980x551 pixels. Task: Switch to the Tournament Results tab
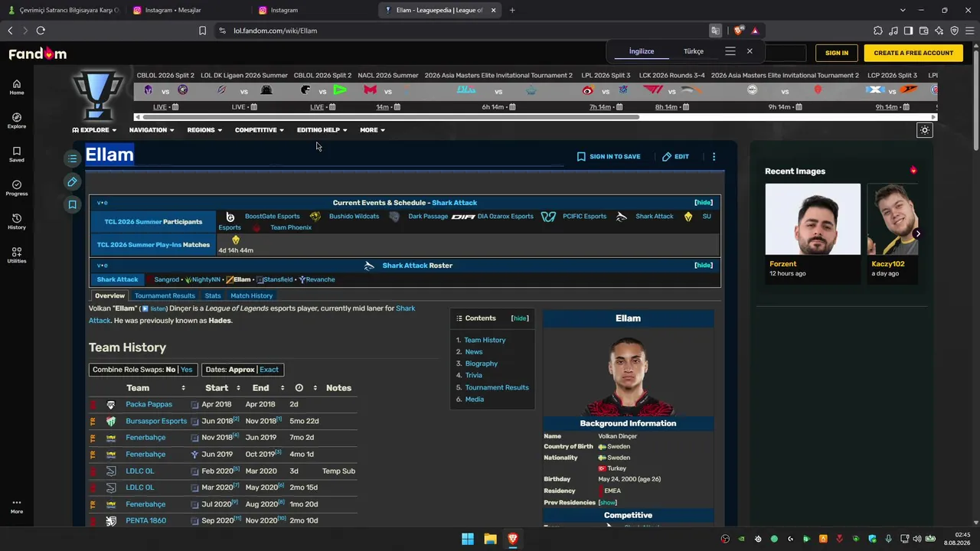pos(165,296)
